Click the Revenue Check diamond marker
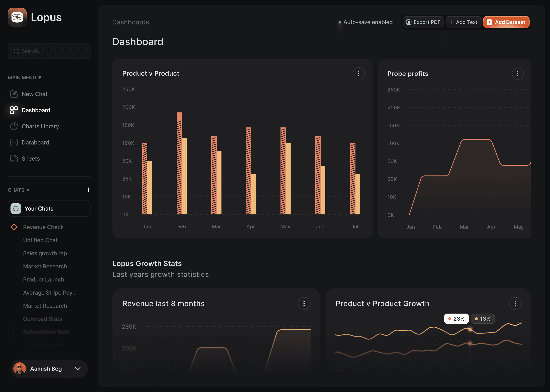This screenshot has width=550, height=392. coord(14,227)
